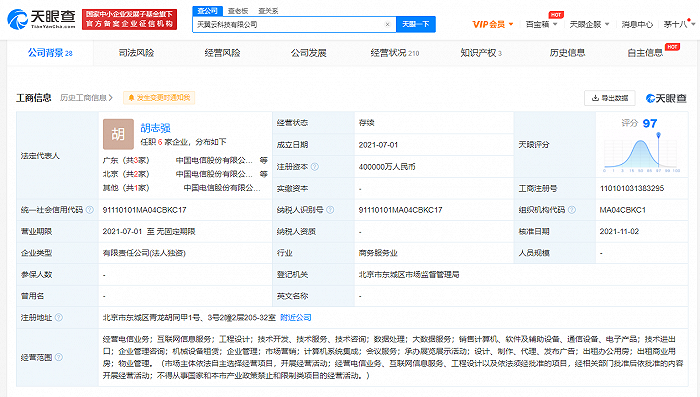Open the 附近公司 link
Image resolution: width=700 pixels, height=397 pixels.
coord(296,318)
